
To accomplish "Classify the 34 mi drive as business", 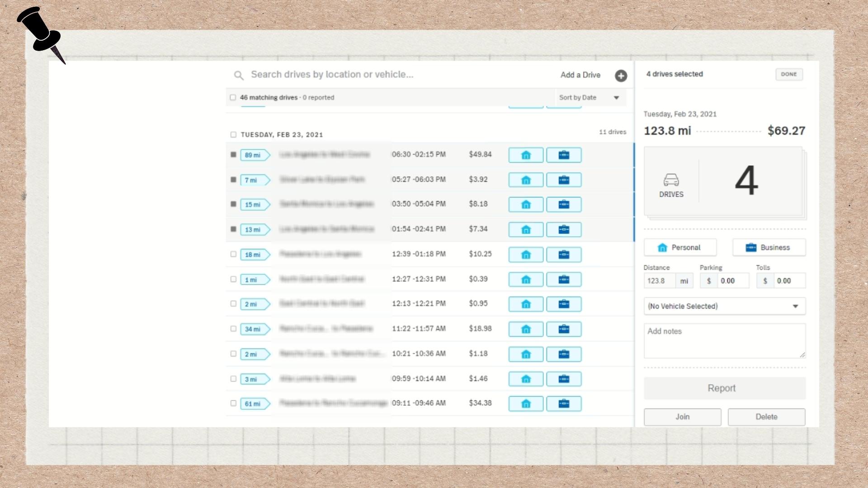I will click(564, 329).
